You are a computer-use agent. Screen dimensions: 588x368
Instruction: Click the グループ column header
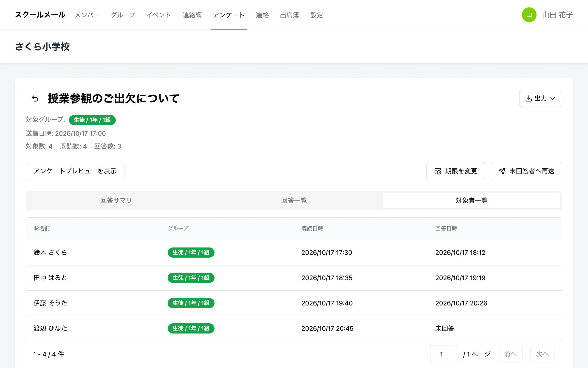pos(178,228)
